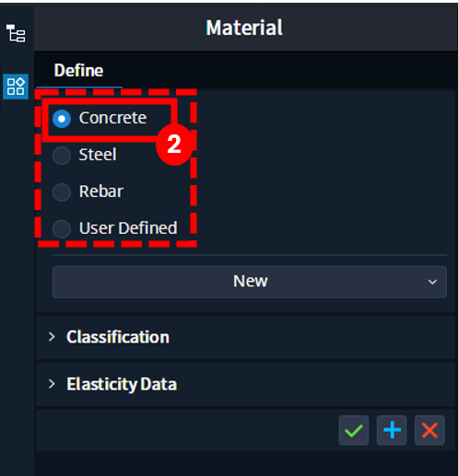The image size is (458, 476).
Task: Open the New material dropdown
Action: tap(250, 282)
